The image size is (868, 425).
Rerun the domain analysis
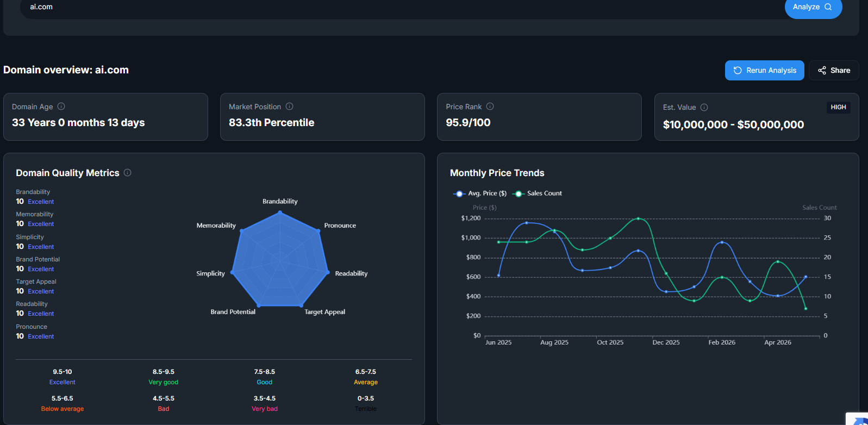click(765, 71)
